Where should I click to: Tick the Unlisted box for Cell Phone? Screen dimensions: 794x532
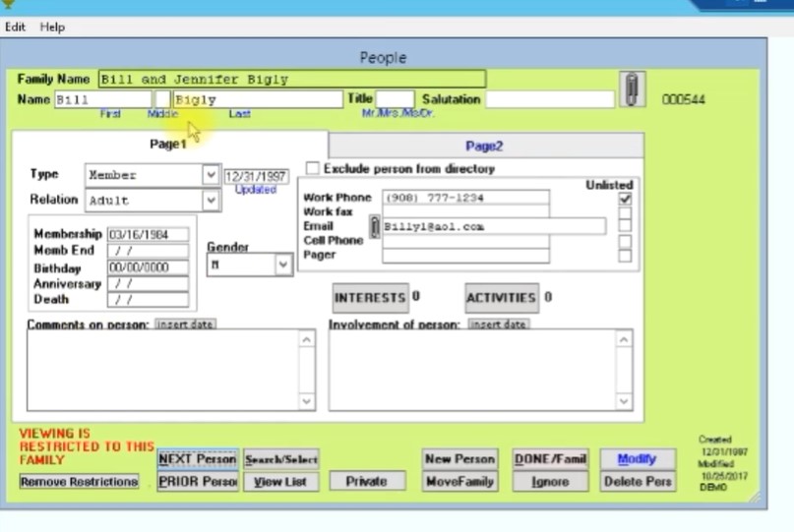coord(625,241)
